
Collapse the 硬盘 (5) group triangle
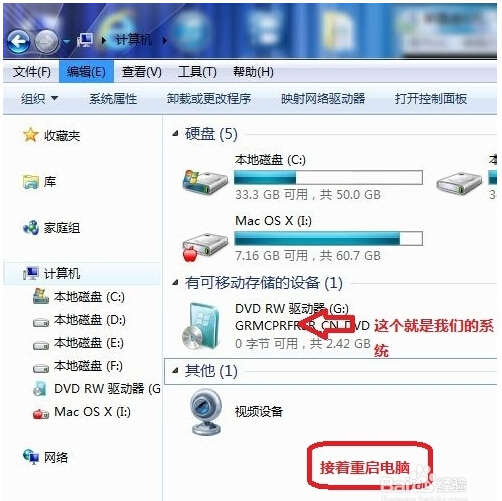pyautogui.click(x=175, y=134)
